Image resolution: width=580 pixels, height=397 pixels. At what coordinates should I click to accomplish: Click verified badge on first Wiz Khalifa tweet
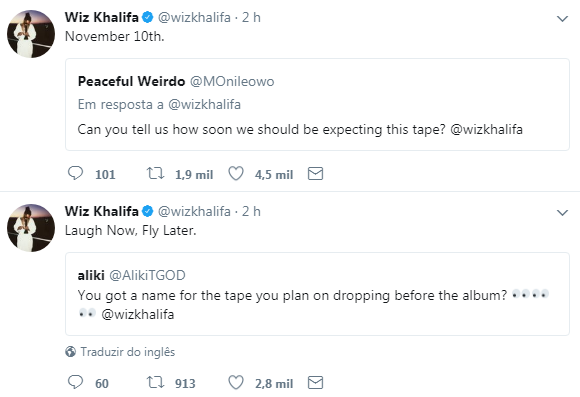coord(148,17)
